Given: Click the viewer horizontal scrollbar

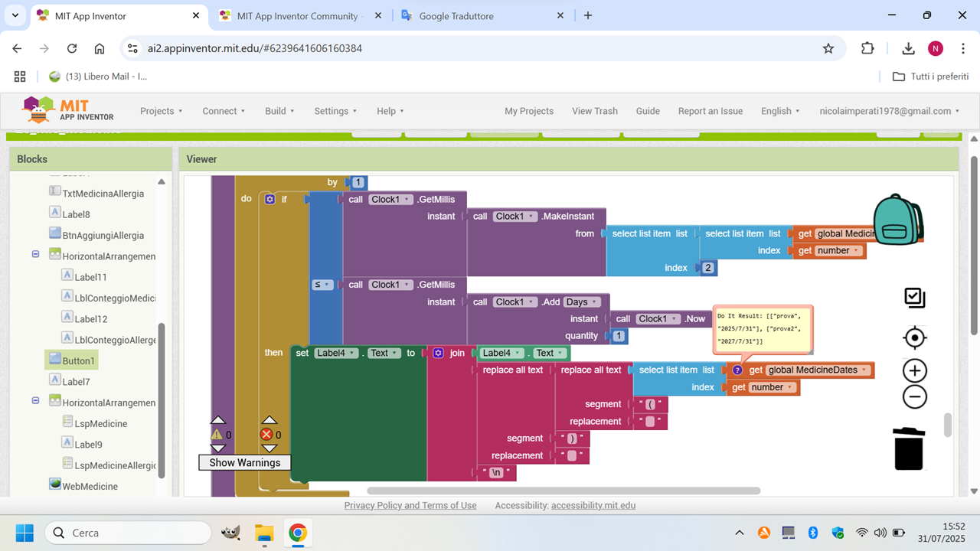Looking at the screenshot, I should click(x=563, y=491).
